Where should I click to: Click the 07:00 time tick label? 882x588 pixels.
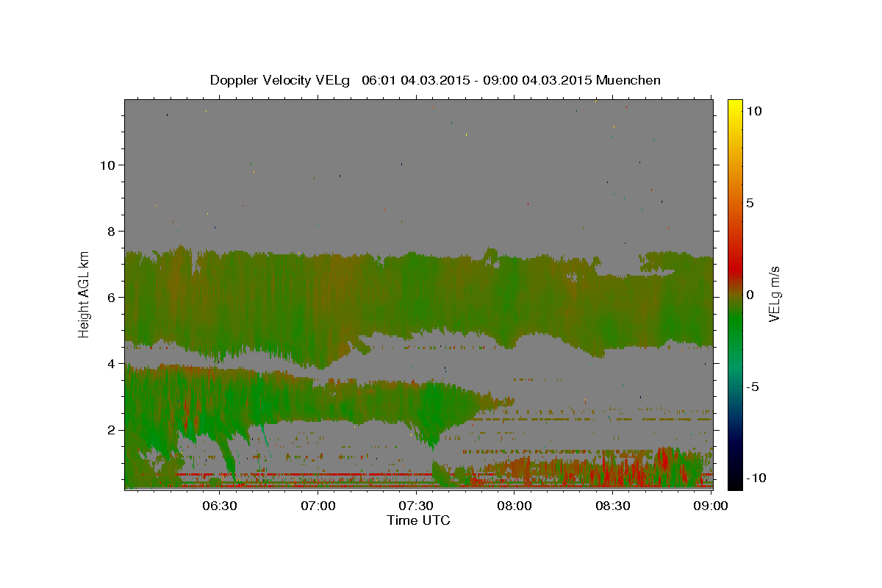click(x=318, y=506)
